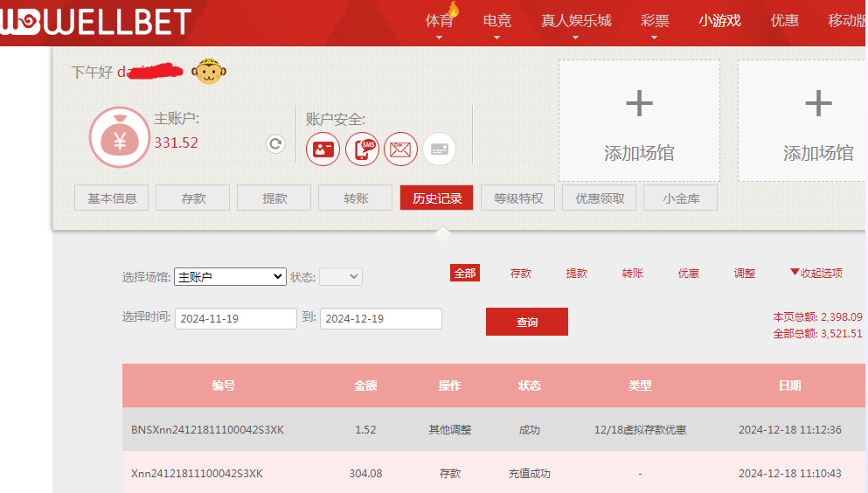Click the first 添加场馆 add venue box

point(639,121)
